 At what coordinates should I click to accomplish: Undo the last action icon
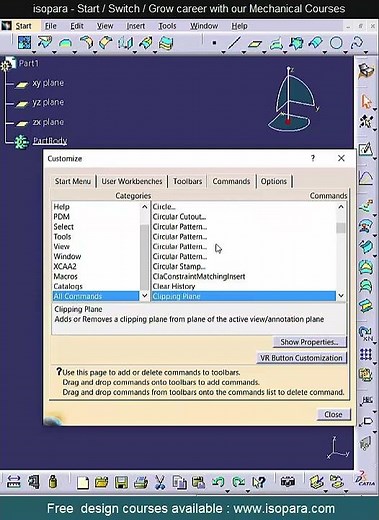coord(218,482)
